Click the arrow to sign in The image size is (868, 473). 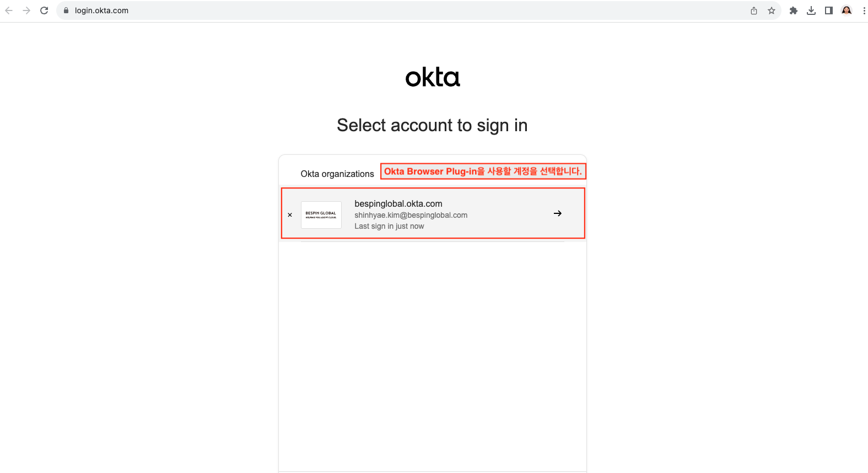tap(558, 213)
